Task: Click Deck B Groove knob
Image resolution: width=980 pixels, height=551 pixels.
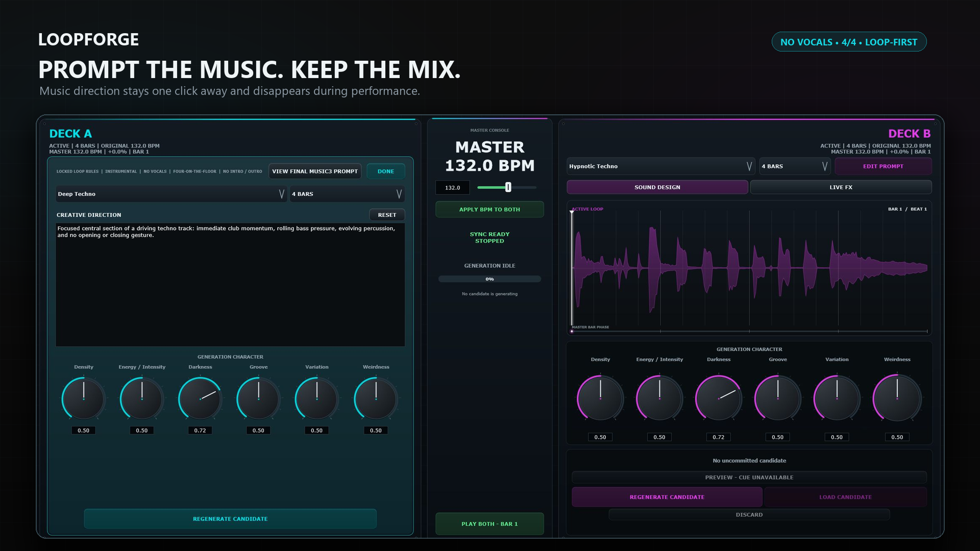Action: (x=778, y=398)
